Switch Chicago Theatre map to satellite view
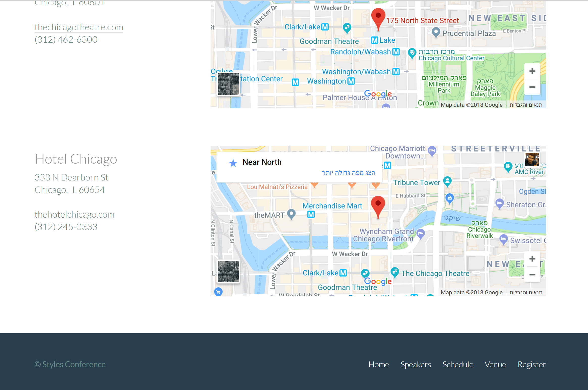Screen dimensions: 588x390 click(228, 84)
